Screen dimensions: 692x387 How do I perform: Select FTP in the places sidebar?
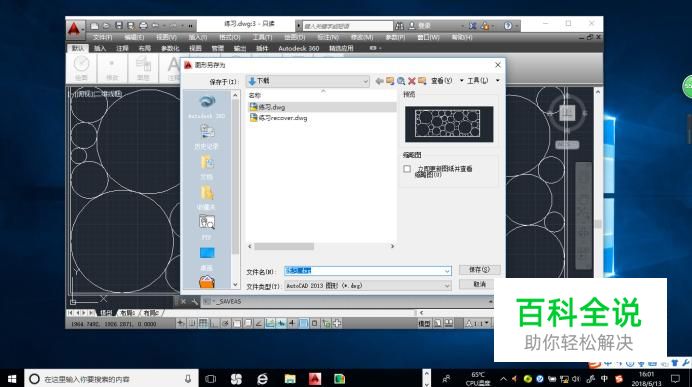(207, 227)
